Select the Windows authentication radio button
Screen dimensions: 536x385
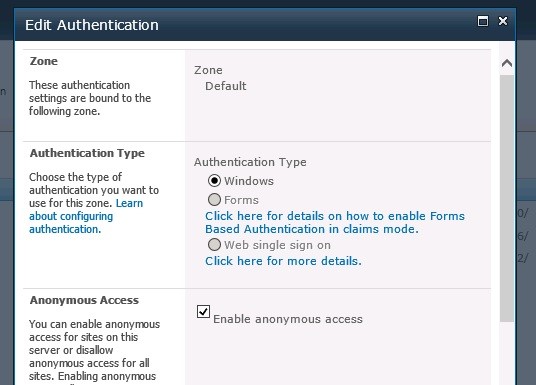pos(214,181)
